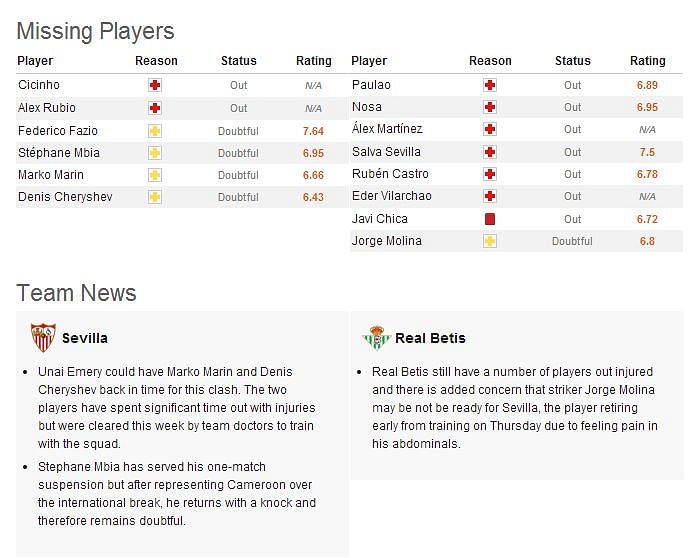Open Stéphane Mbia player link

(x=58, y=153)
